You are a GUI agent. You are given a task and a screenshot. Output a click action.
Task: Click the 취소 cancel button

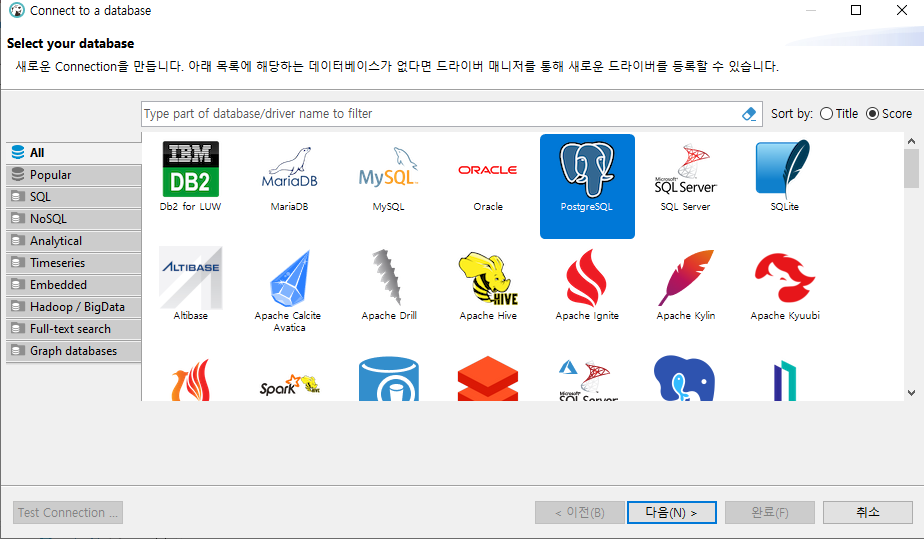pyautogui.click(x=867, y=512)
